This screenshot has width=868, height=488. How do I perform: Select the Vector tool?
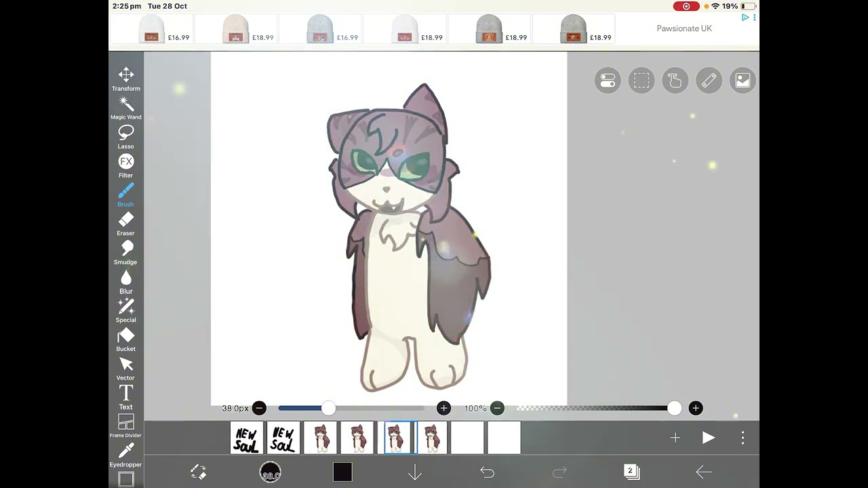[x=126, y=369]
